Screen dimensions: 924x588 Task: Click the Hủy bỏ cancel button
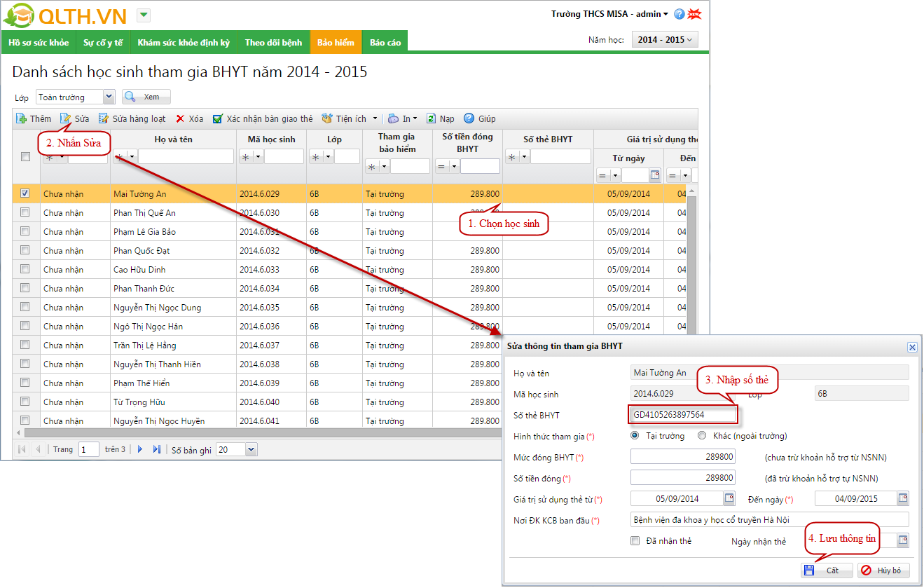(884, 570)
